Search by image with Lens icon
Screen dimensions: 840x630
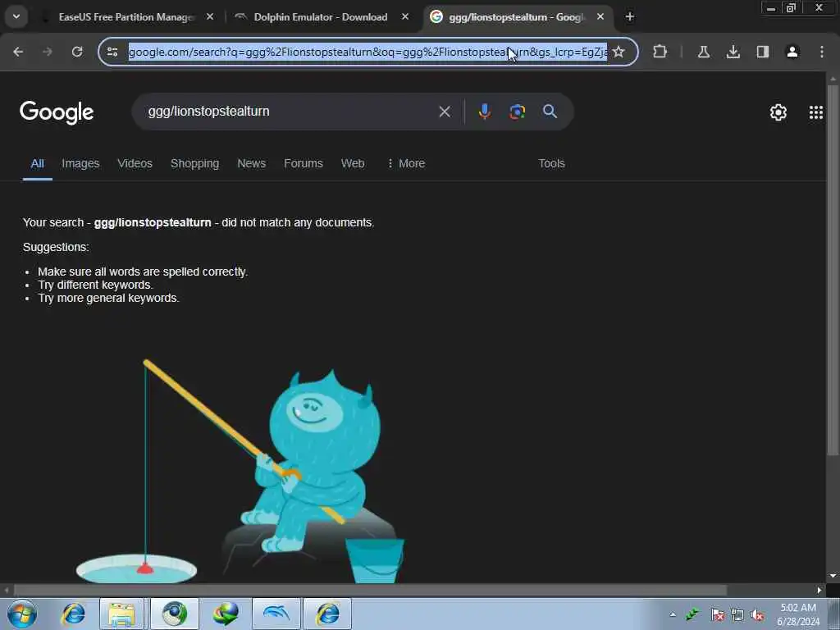(x=517, y=112)
